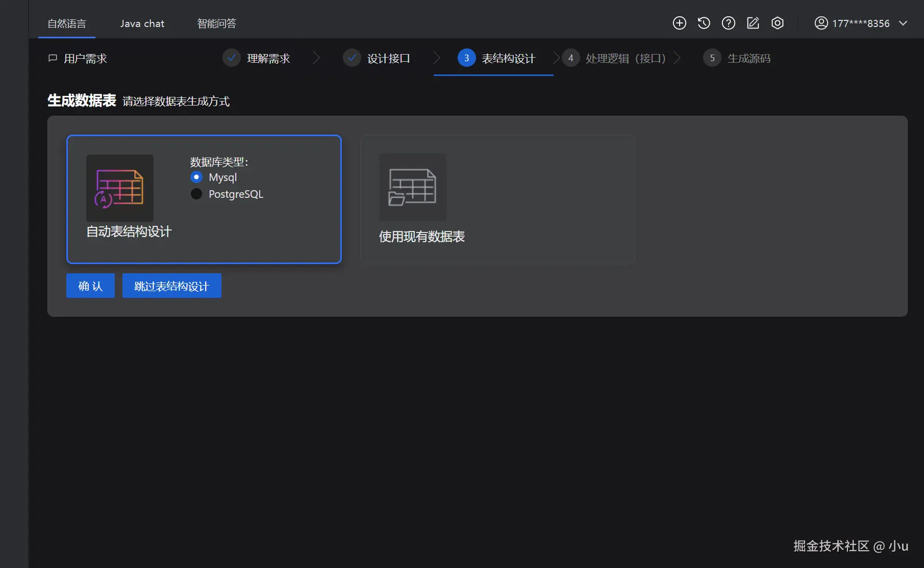Click step number 4 circle
Viewport: 924px width, 568px height.
point(570,58)
